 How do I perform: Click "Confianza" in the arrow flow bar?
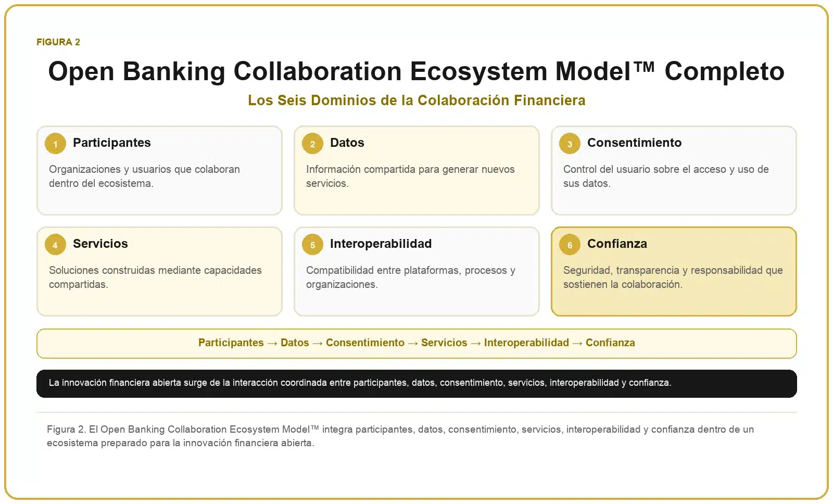[610, 343]
